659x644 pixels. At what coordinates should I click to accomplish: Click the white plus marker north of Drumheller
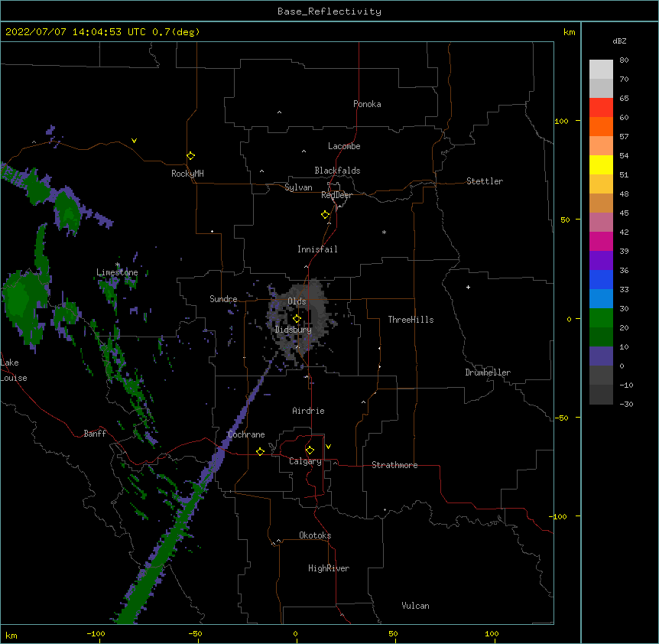(468, 287)
